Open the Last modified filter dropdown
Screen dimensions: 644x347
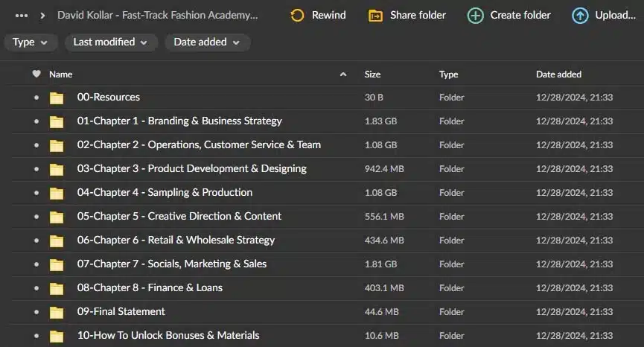[110, 42]
